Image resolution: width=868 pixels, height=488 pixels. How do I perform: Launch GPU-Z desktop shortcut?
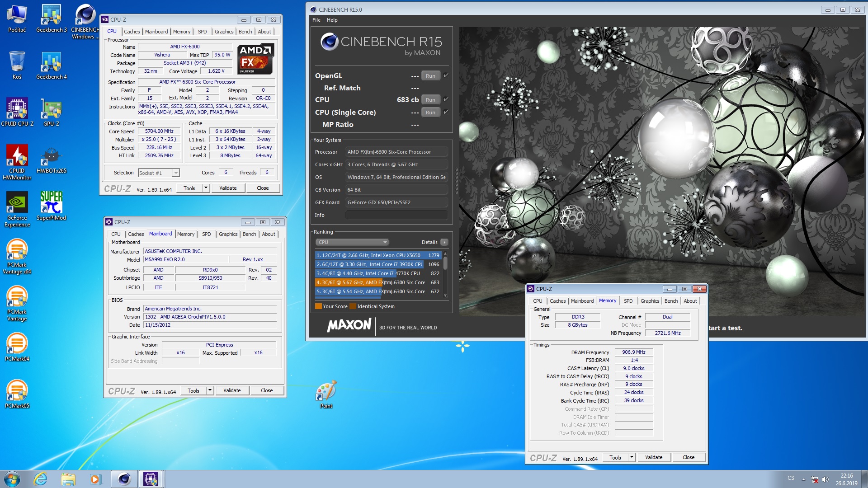[x=51, y=112]
